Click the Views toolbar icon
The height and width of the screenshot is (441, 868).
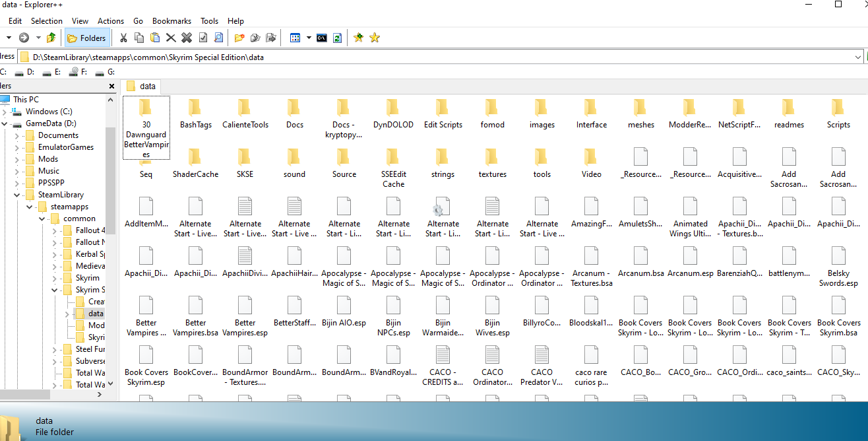click(295, 38)
